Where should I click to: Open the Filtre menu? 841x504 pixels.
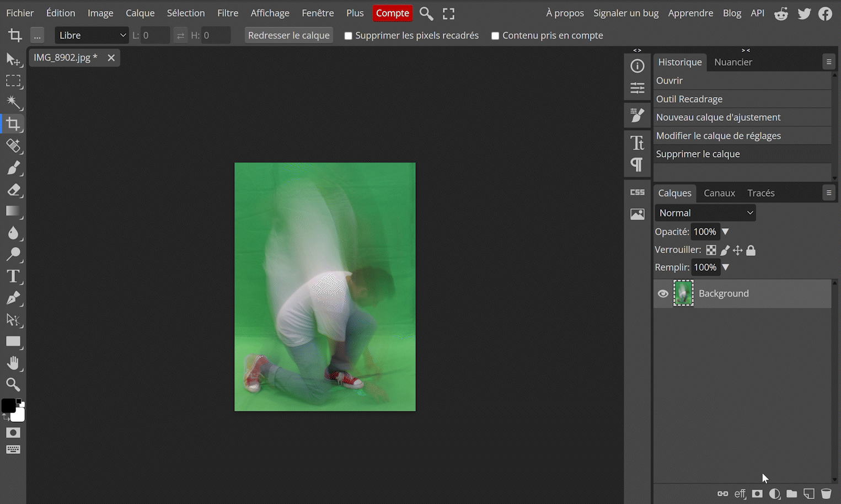coord(228,13)
